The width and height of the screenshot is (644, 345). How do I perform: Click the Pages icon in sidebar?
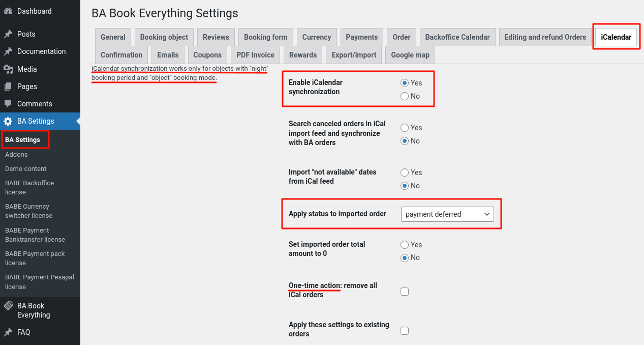8,87
